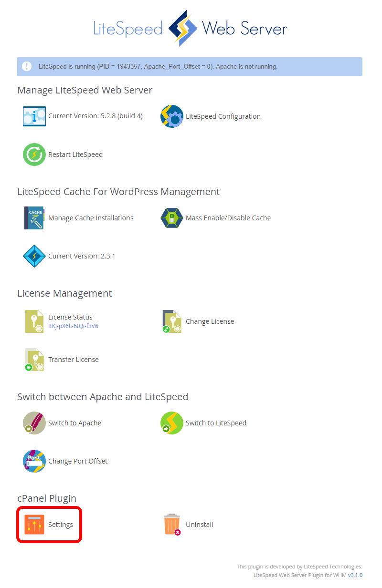Click the green Restart LiteSpeed icon
This screenshot has height=588, width=382.
coord(34,155)
